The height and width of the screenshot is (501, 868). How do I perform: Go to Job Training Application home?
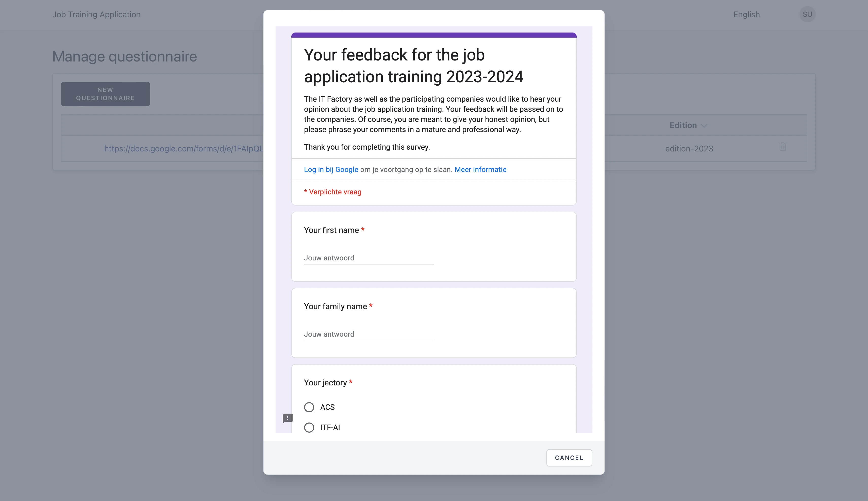point(96,14)
